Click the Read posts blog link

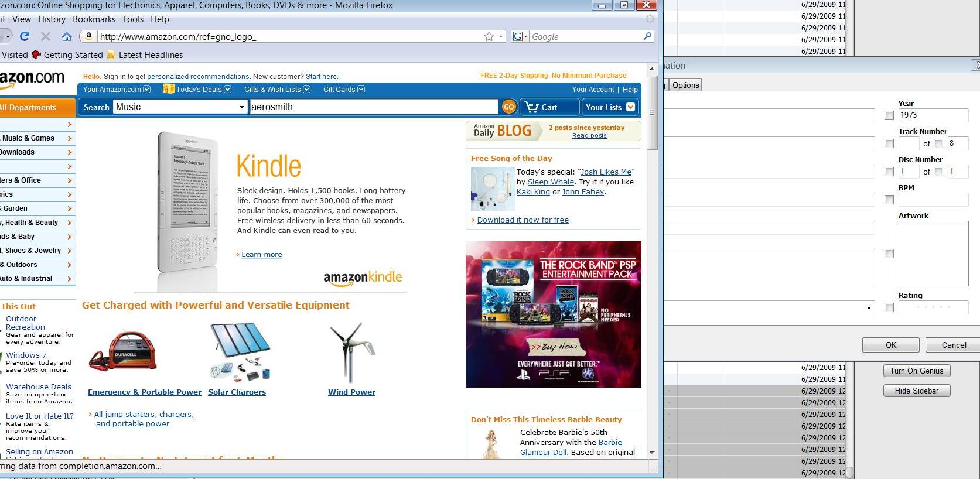click(x=589, y=135)
